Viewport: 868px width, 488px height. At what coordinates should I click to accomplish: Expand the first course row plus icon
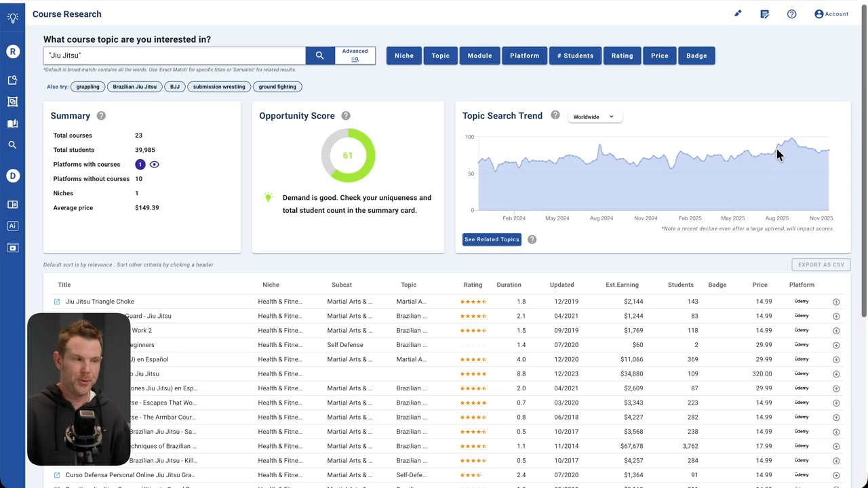point(836,302)
